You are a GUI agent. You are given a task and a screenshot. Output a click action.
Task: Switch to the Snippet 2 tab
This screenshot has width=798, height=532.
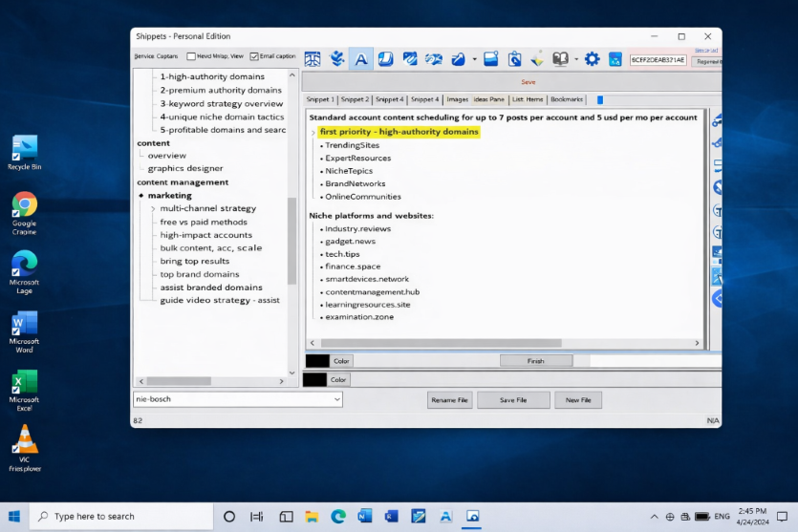355,99
